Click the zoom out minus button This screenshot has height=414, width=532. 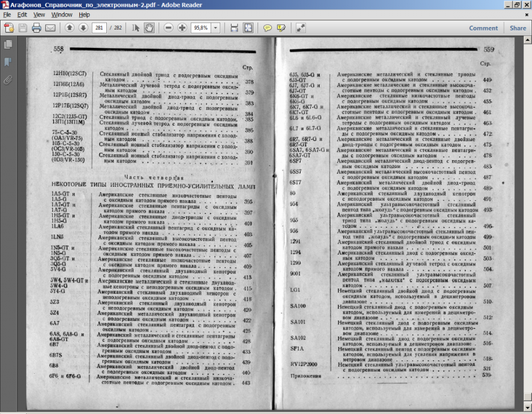(x=169, y=28)
